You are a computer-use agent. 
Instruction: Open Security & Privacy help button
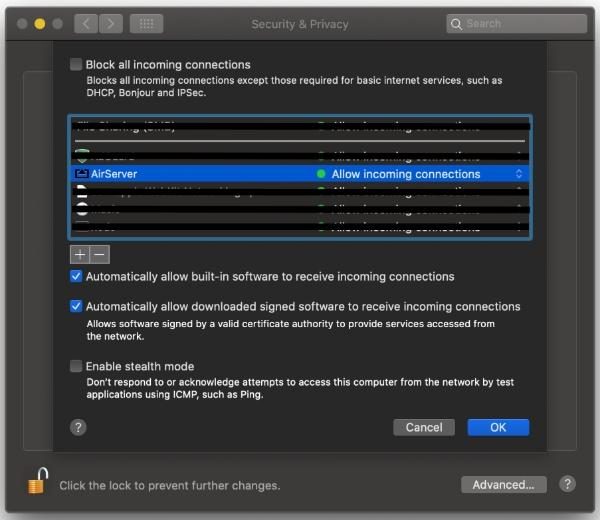tap(567, 484)
